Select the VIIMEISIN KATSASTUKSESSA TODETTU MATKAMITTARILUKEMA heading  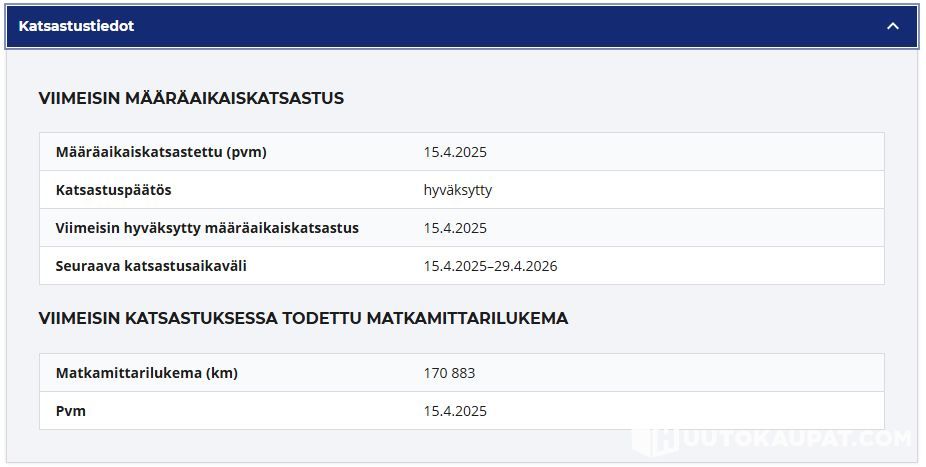coord(303,318)
